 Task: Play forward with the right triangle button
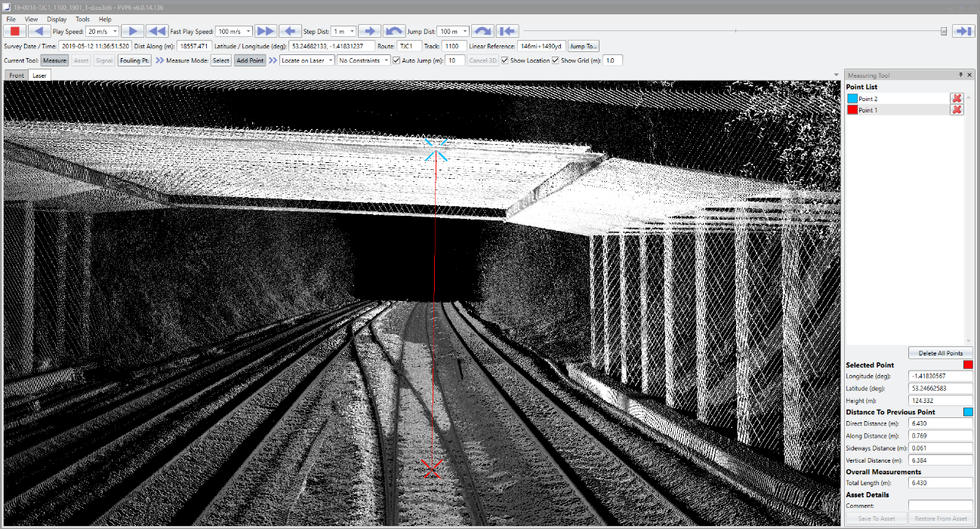tap(132, 31)
